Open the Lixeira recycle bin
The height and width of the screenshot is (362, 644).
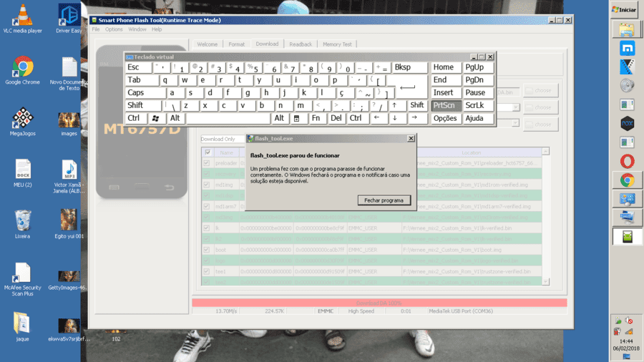(x=23, y=224)
